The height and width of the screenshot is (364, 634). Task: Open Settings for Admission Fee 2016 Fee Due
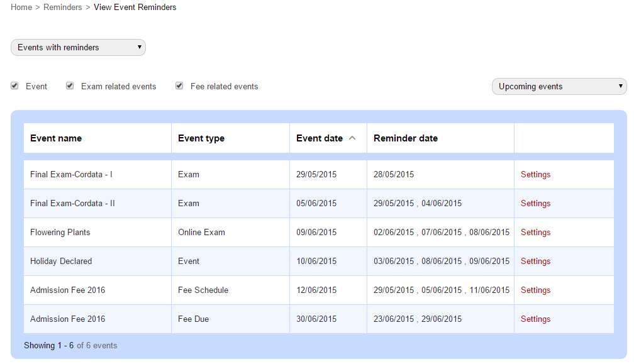click(x=535, y=319)
